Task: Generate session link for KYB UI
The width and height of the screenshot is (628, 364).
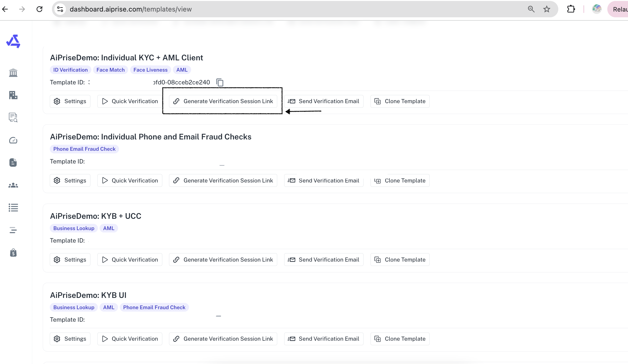Action: tap(223, 339)
